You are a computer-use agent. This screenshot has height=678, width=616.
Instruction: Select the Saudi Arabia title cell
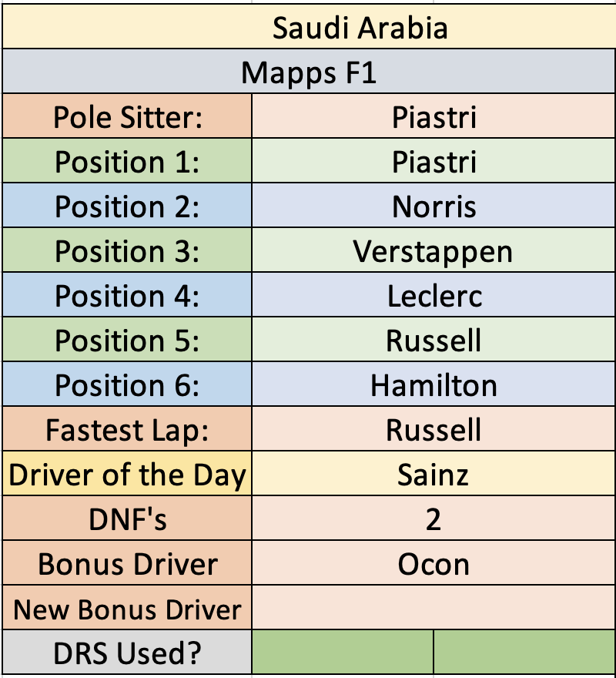(309, 27)
